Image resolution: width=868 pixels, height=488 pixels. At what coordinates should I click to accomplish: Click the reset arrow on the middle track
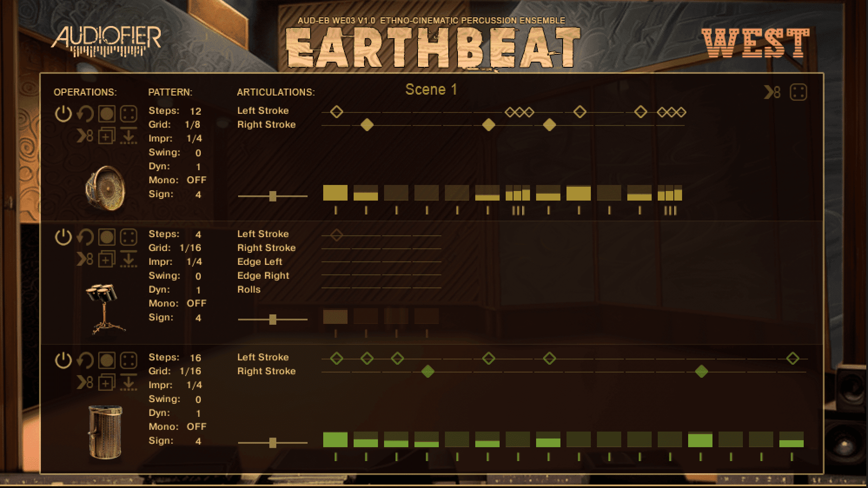coord(85,237)
